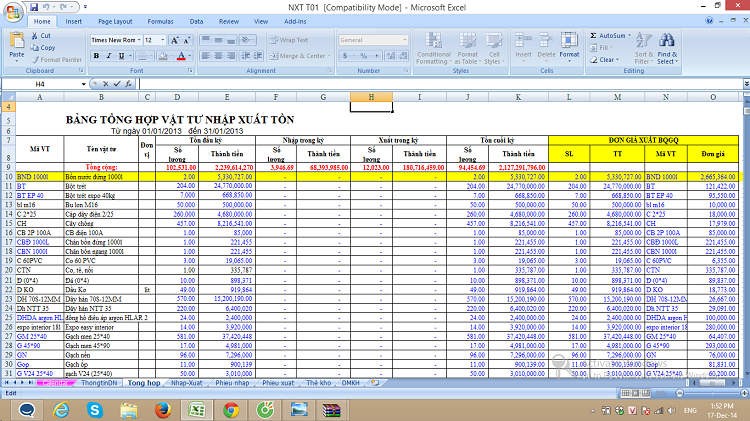Screen dimensions: 750x421
Task: Decrease font size with Shrink Font
Action: tap(187, 40)
